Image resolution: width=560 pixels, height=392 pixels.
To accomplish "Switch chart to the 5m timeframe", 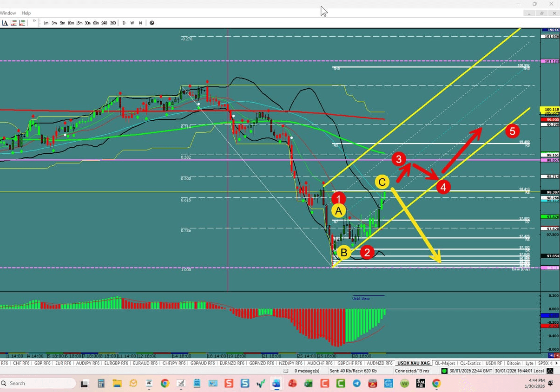I will coord(62,22).
